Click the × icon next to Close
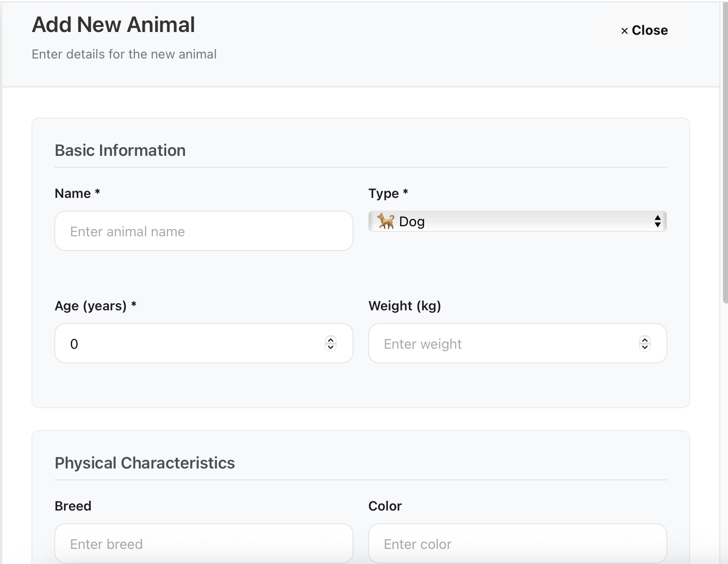Image resolution: width=728 pixels, height=564 pixels. coord(624,31)
